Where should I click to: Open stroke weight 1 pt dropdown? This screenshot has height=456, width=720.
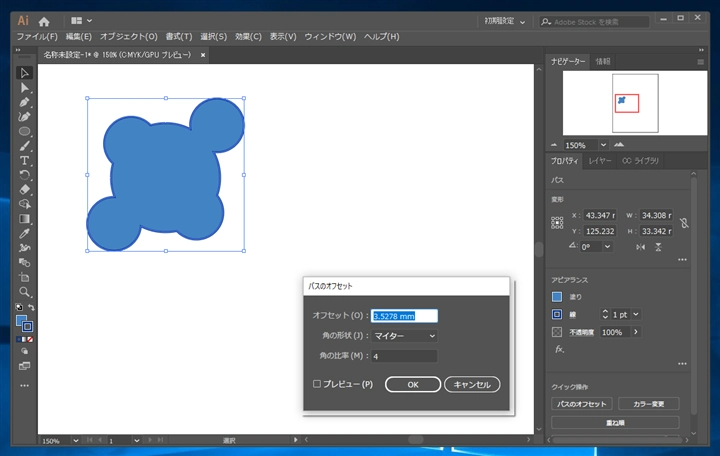(636, 315)
